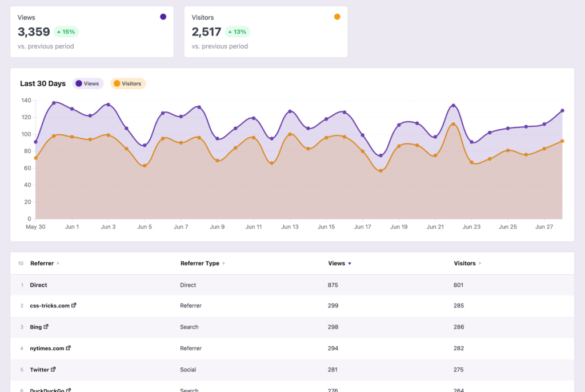Open external link icon beside css-tricks.com
The width and height of the screenshot is (585, 392).
74,305
